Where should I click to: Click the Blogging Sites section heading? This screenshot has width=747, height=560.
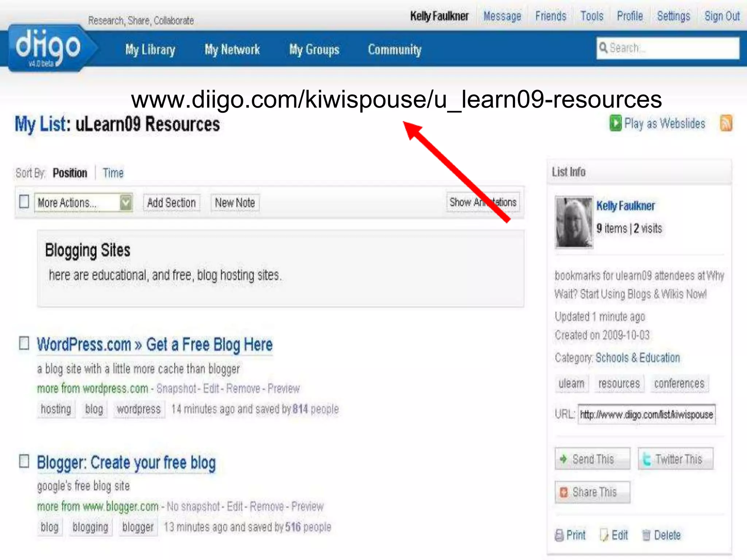tap(88, 250)
